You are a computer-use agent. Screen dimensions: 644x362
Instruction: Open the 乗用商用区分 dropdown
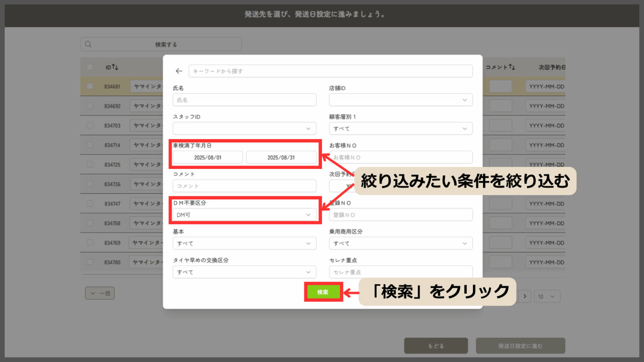coord(400,243)
